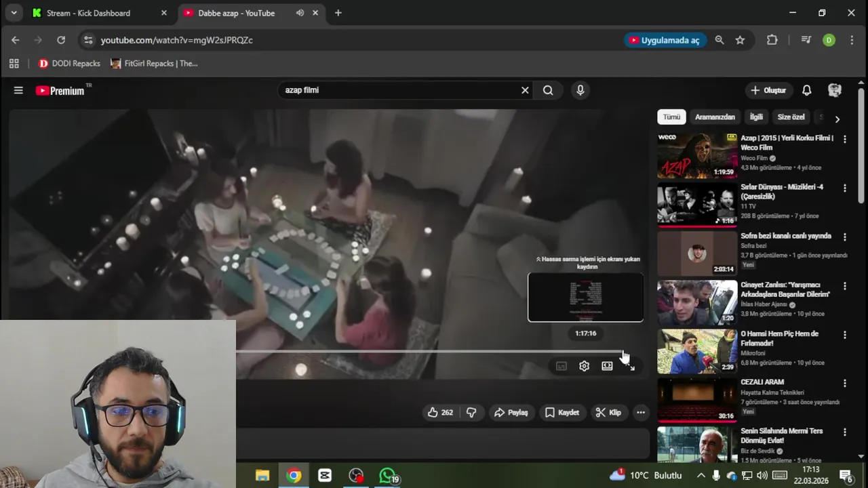Open FitGirl Repacks bookmark

coord(154,64)
